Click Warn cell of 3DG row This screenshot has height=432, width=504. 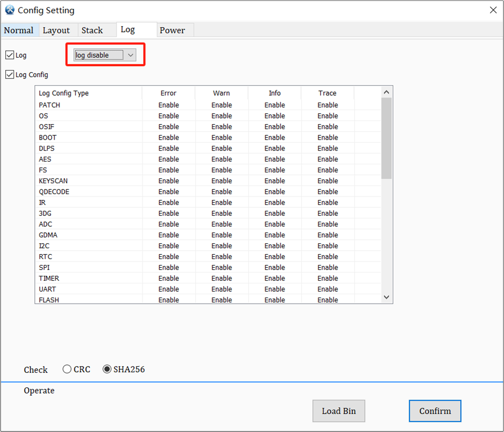pyautogui.click(x=222, y=213)
